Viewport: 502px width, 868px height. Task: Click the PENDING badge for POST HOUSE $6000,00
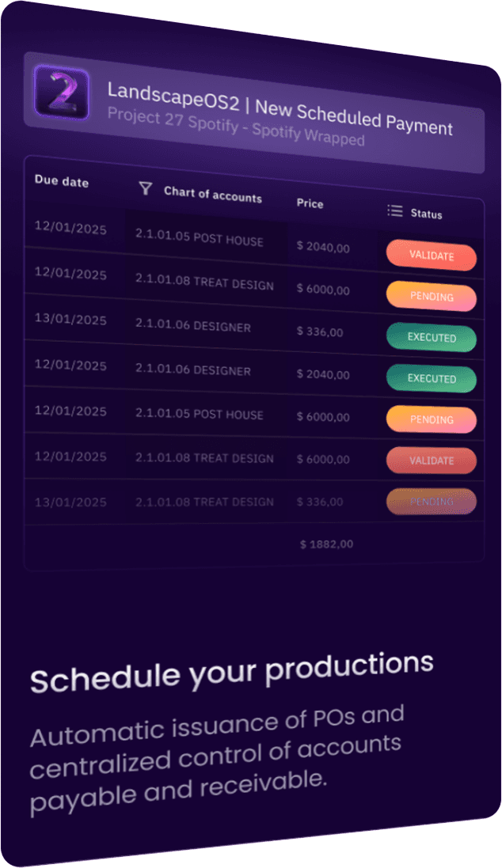click(431, 419)
